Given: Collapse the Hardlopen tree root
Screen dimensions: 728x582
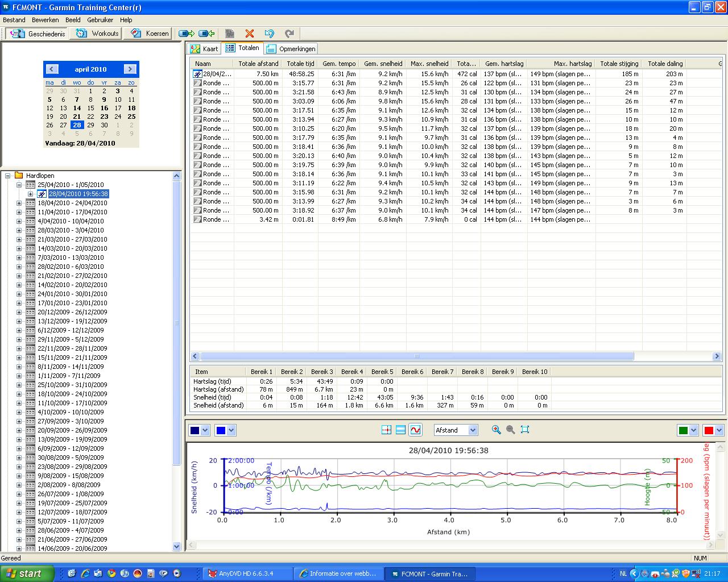Looking at the screenshot, I should click(8, 176).
